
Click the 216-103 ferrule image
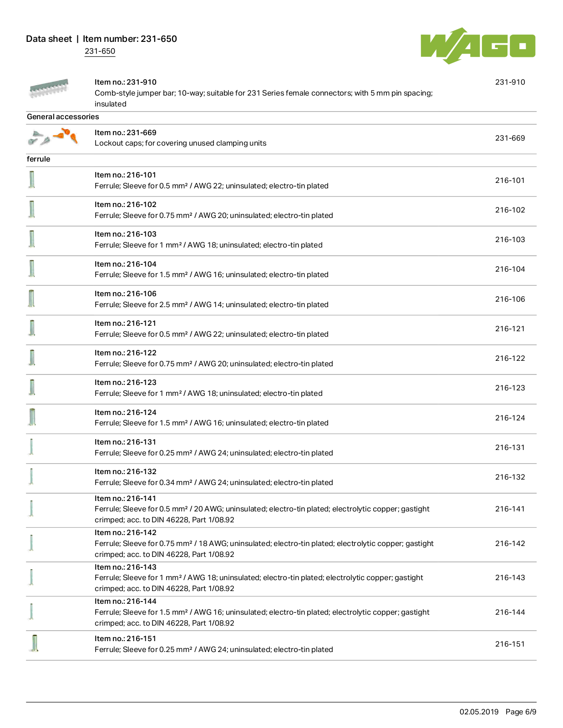(x=32, y=239)
